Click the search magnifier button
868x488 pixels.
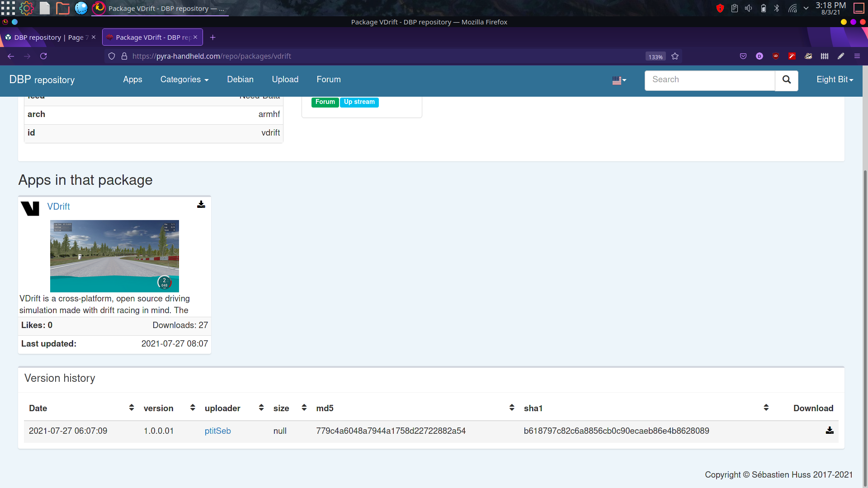coord(786,80)
